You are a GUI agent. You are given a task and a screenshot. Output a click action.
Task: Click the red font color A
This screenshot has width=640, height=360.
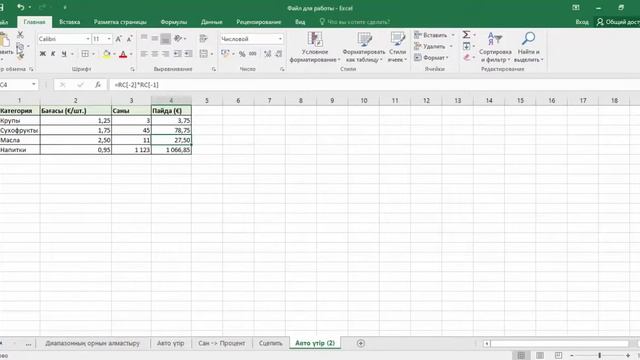[123, 54]
